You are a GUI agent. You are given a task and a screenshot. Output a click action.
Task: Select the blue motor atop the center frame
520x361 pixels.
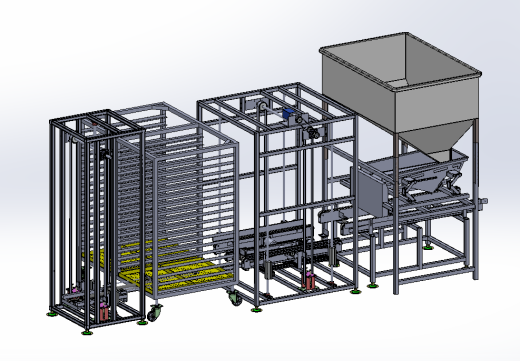tap(287, 114)
